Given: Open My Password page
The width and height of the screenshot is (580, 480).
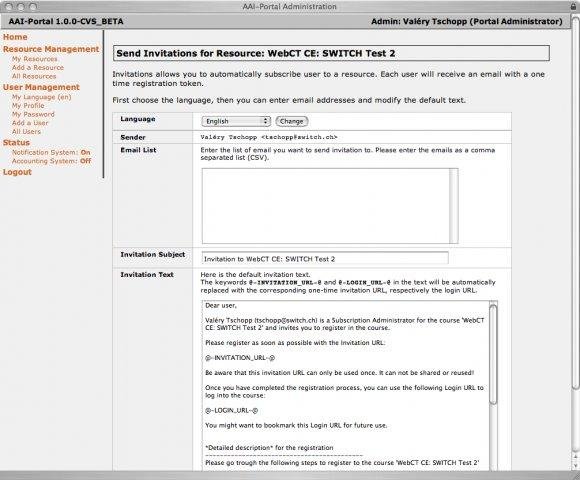Looking at the screenshot, I should (x=33, y=114).
